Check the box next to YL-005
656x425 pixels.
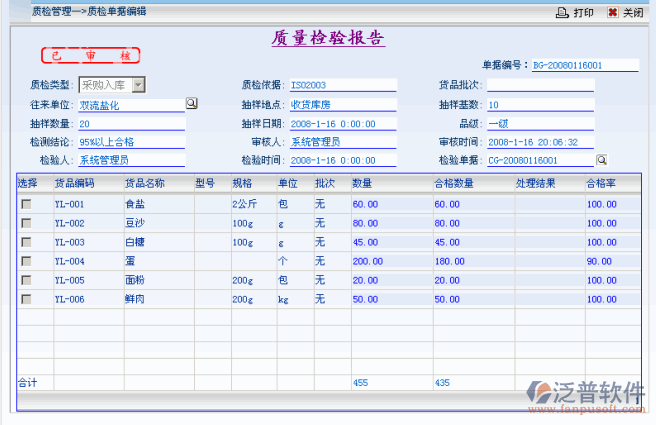click(27, 280)
